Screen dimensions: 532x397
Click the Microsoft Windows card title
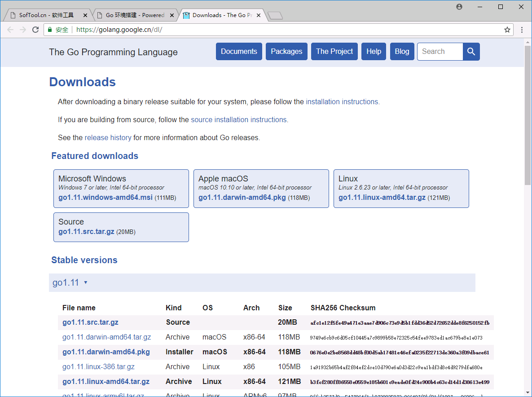pyautogui.click(x=92, y=179)
